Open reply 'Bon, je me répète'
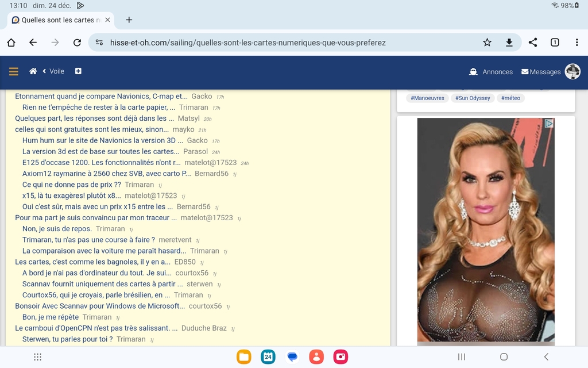 [x=51, y=317]
